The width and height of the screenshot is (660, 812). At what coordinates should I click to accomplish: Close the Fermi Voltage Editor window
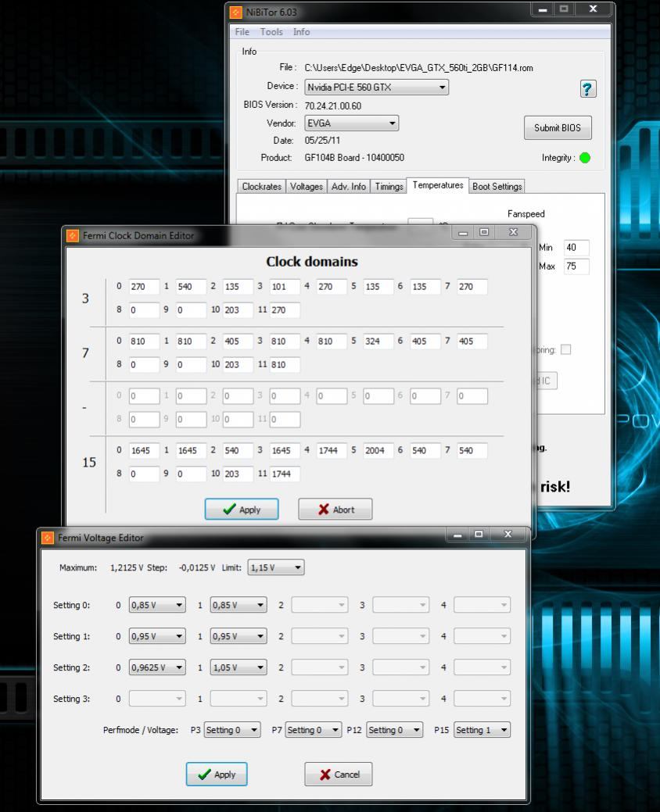point(508,535)
